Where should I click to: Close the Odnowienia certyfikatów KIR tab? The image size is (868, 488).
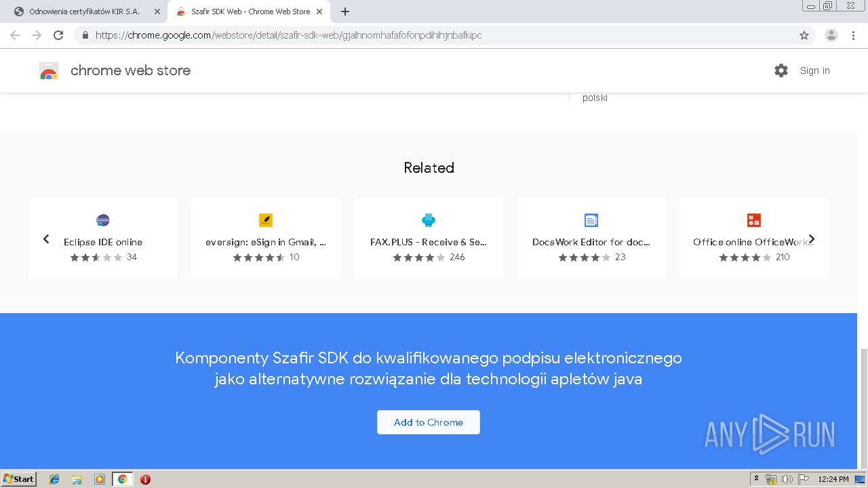[x=157, y=12]
